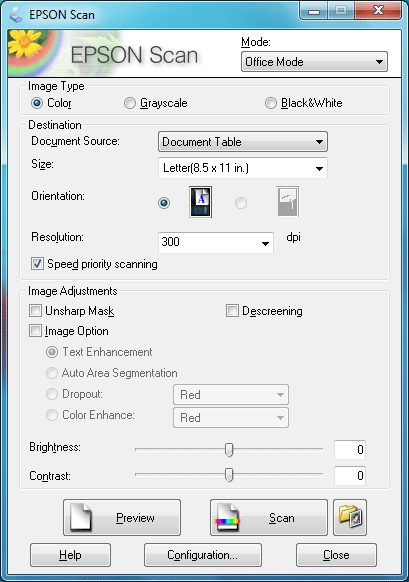The height and width of the screenshot is (582, 409).
Task: Uncheck Speed priority scanning
Action: point(37,264)
